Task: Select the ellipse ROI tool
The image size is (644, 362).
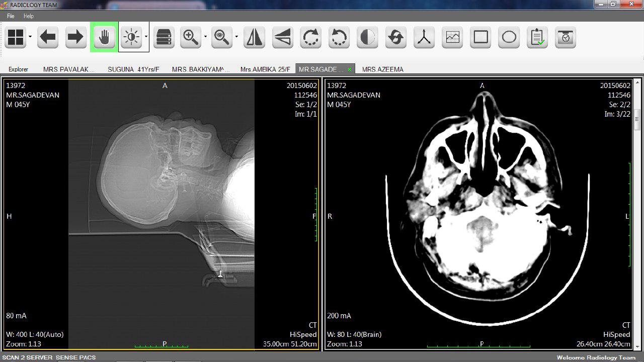Action: (x=509, y=37)
